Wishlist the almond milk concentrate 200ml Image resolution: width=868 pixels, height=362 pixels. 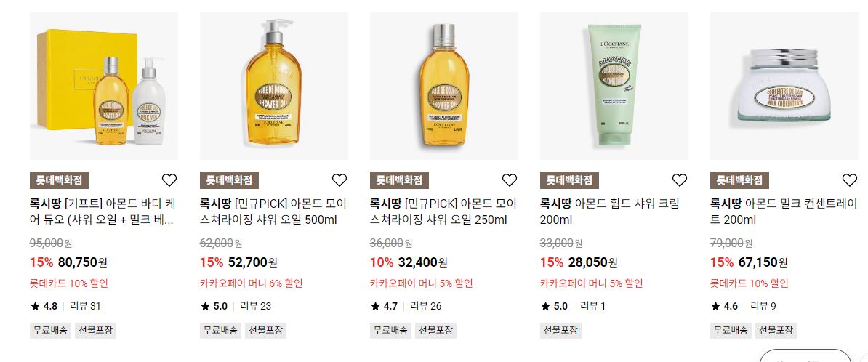[849, 180]
